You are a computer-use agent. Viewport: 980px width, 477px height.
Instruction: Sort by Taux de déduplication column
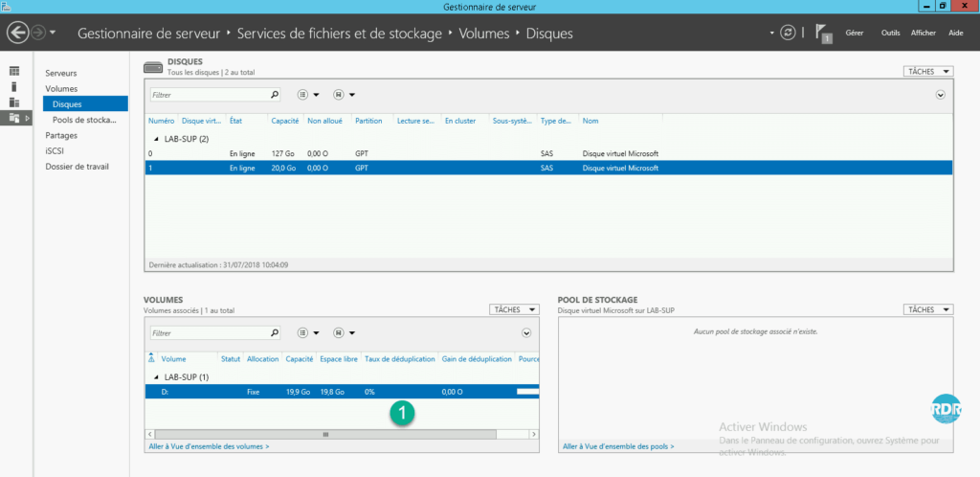(400, 359)
